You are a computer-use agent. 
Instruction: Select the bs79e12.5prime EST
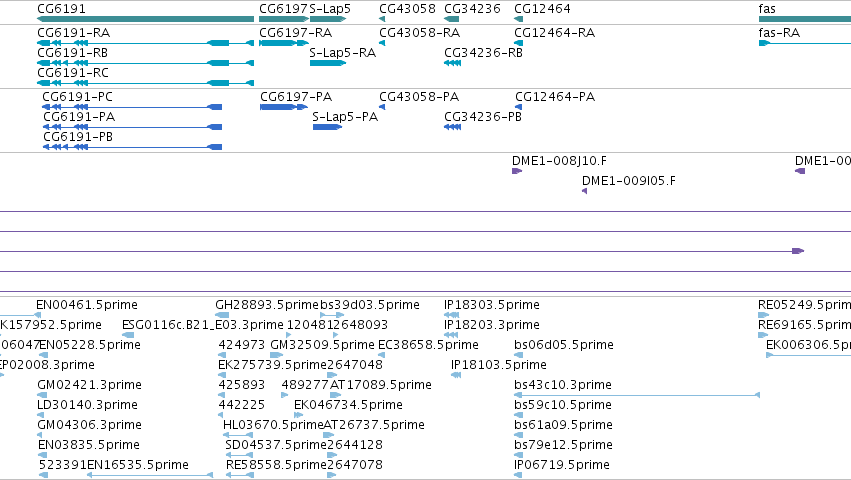tap(518, 455)
